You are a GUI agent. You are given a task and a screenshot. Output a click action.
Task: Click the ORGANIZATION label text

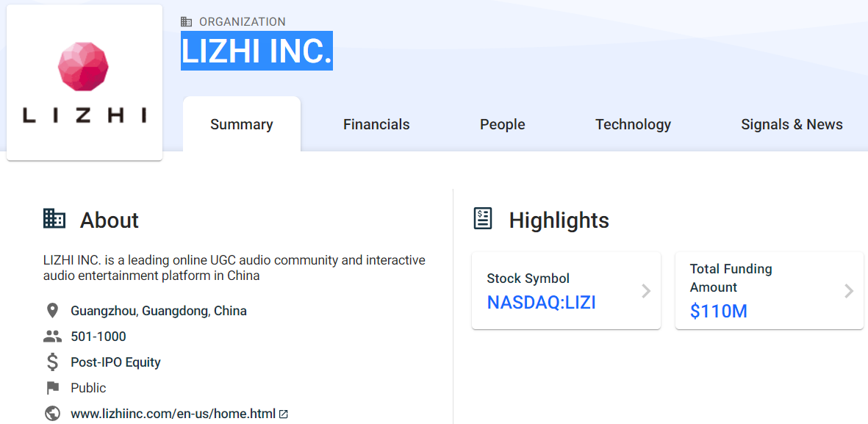click(x=243, y=22)
